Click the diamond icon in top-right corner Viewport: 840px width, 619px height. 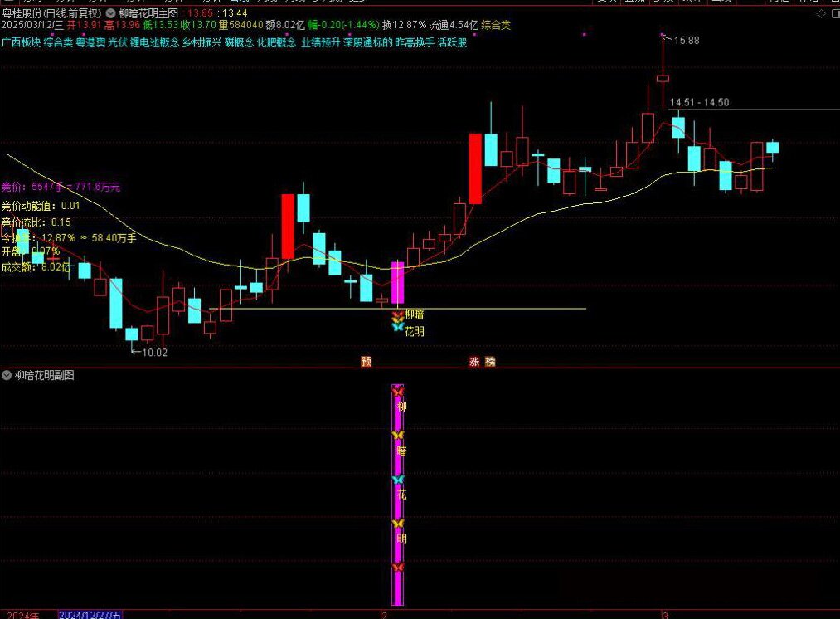(x=821, y=14)
